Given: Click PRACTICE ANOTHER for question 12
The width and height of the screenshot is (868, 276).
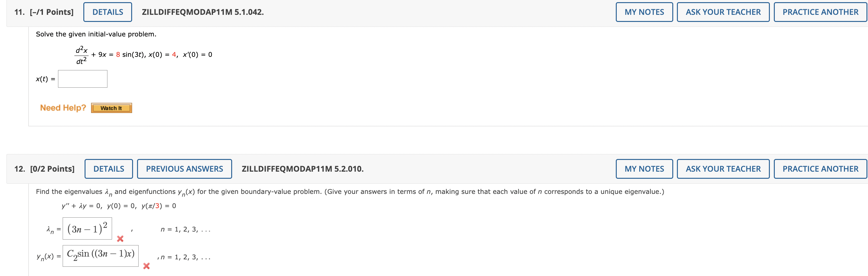Looking at the screenshot, I should 820,169.
